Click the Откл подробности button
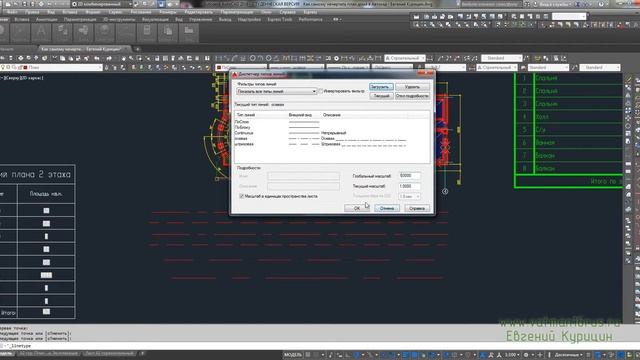640x360 pixels. click(412, 96)
